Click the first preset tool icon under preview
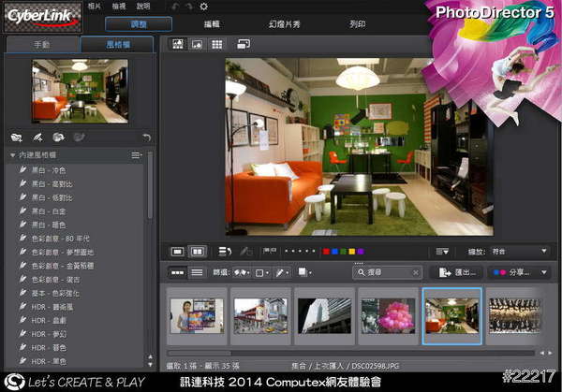The width and height of the screenshot is (562, 392). 16,137
